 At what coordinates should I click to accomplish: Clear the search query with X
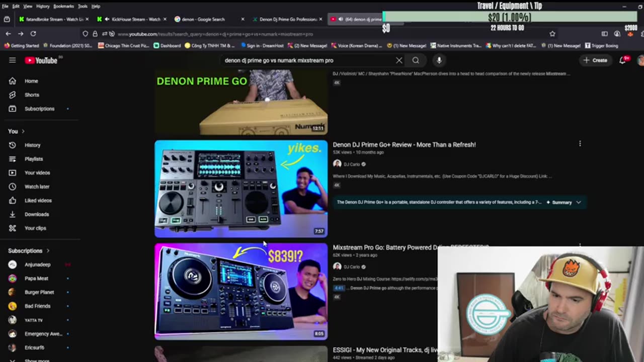pos(399,60)
